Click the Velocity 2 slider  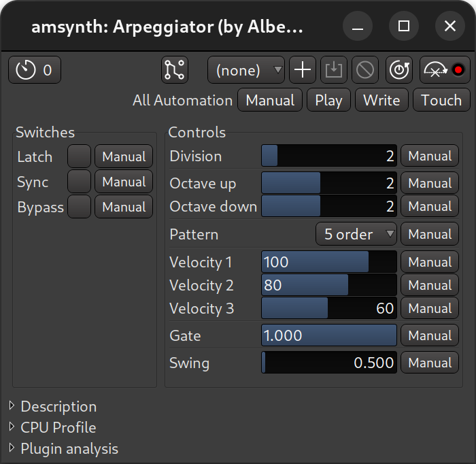329,285
